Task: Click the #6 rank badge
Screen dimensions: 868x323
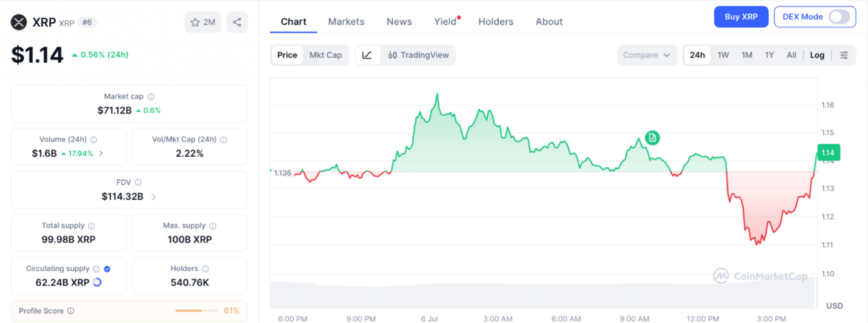Action: [85, 22]
